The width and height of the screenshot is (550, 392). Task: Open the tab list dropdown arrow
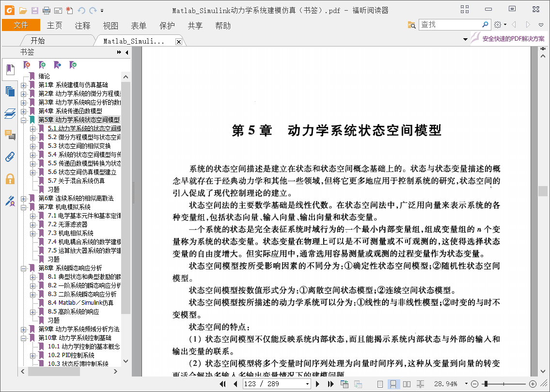pos(466,39)
